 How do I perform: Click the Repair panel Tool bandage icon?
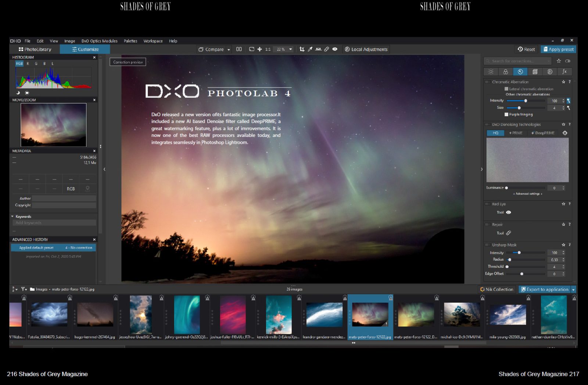click(509, 233)
